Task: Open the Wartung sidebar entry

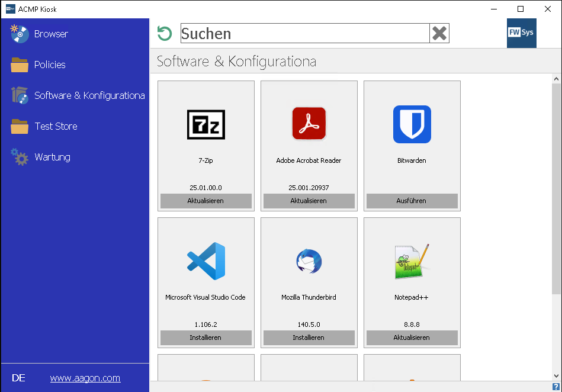Action: pos(52,158)
